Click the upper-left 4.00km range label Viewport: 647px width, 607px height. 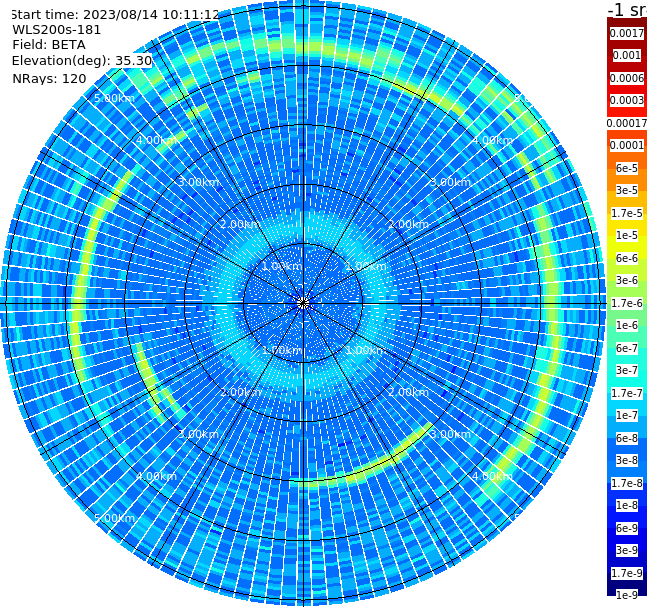click(x=156, y=140)
